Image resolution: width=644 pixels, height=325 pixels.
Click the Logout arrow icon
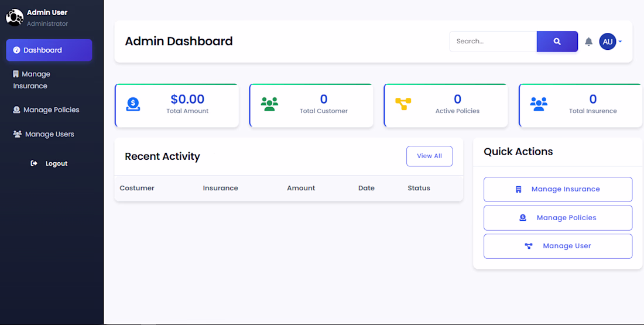34,163
